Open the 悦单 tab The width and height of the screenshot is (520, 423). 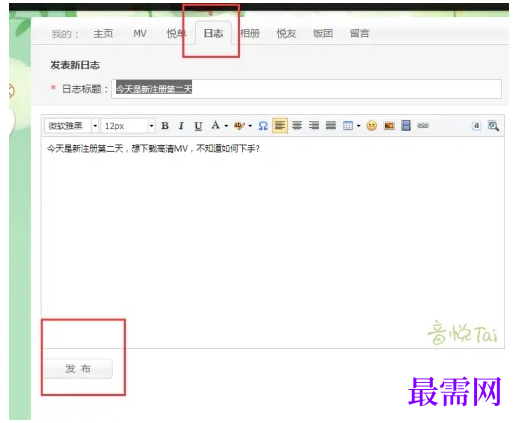tap(176, 33)
